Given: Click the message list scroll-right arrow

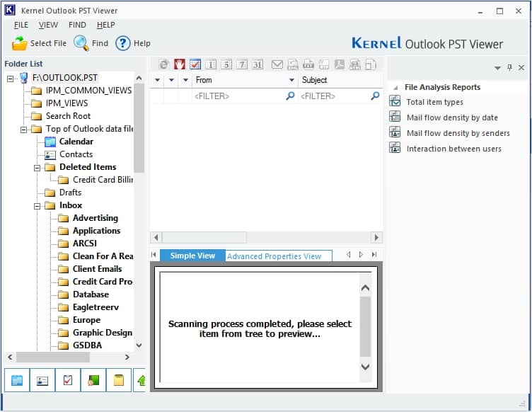Looking at the screenshot, I should (x=376, y=237).
